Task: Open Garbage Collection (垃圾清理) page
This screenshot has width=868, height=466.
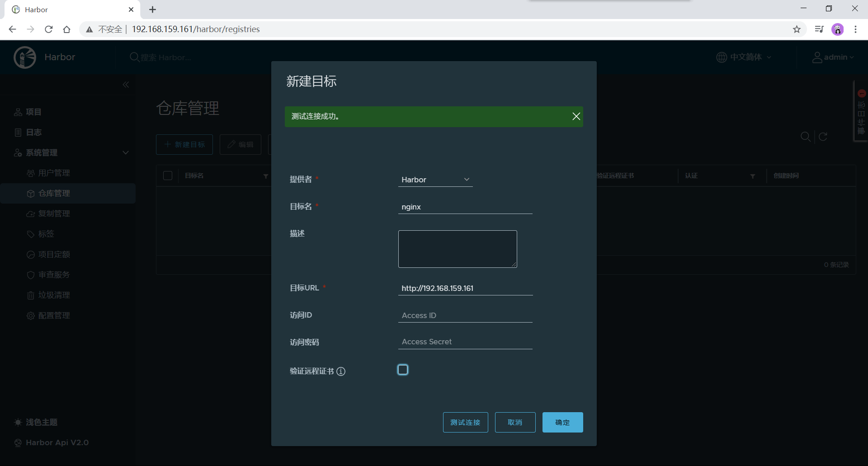Action: pos(48,295)
